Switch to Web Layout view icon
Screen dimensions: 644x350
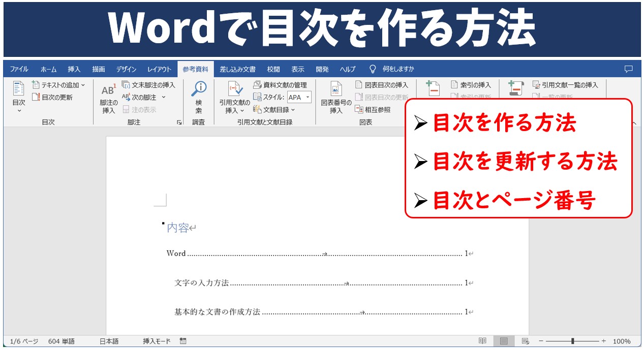pyautogui.click(x=526, y=341)
